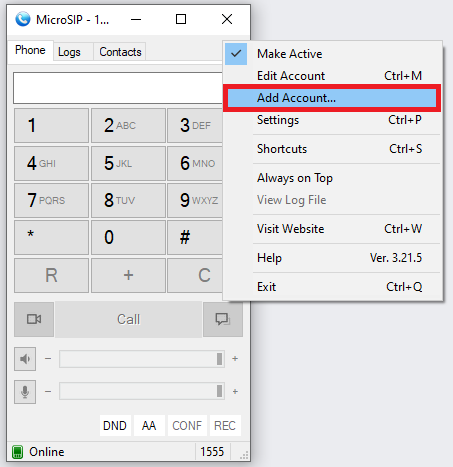The height and width of the screenshot is (467, 453).
Task: Click the MicroSIP globe phone logo
Action: [x=23, y=19]
